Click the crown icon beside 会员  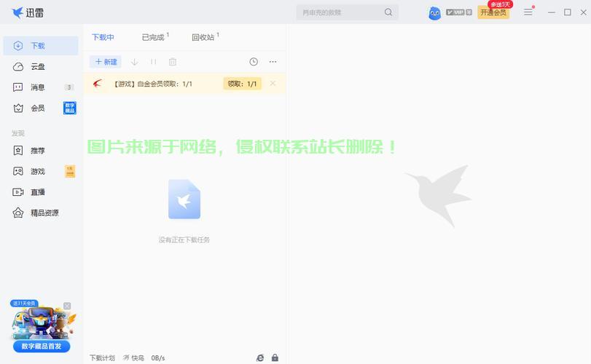tap(18, 108)
